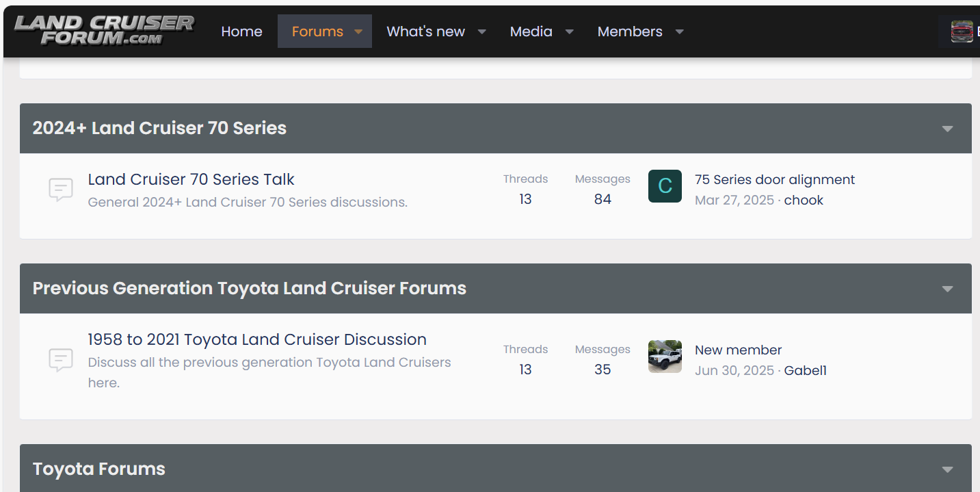Click chook's letter C avatar

[x=665, y=186]
